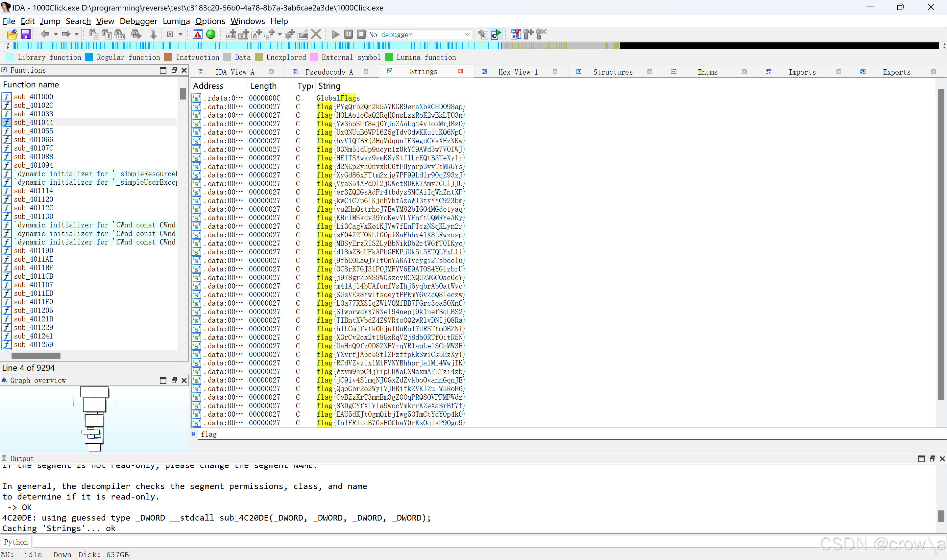Undefine the item with the X icon
This screenshot has width=947, height=560.
click(x=316, y=34)
